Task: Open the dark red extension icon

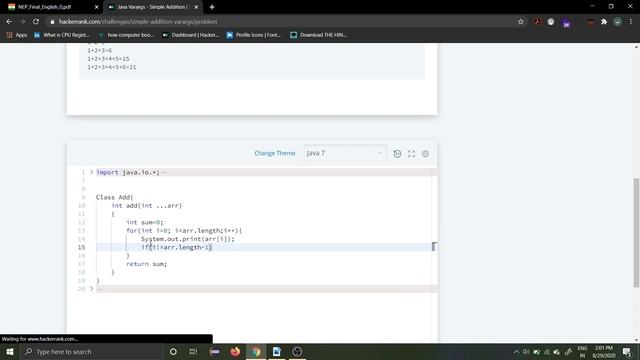Action: (x=590, y=22)
